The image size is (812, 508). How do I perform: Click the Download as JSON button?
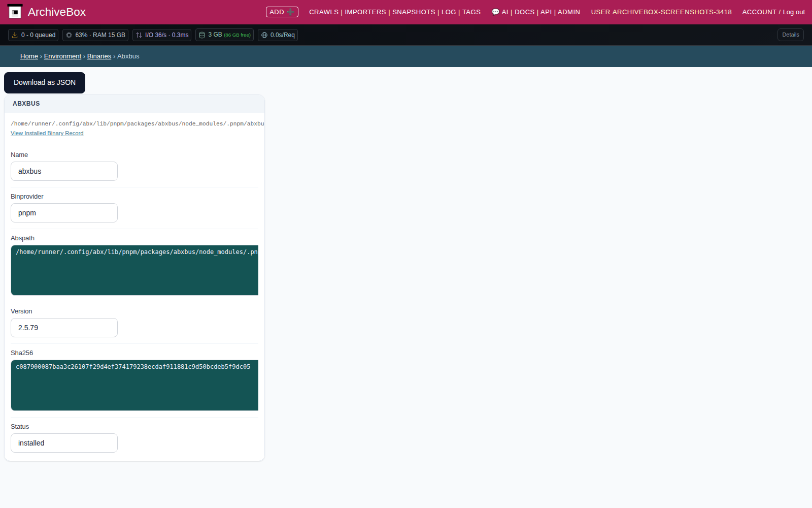point(45,83)
